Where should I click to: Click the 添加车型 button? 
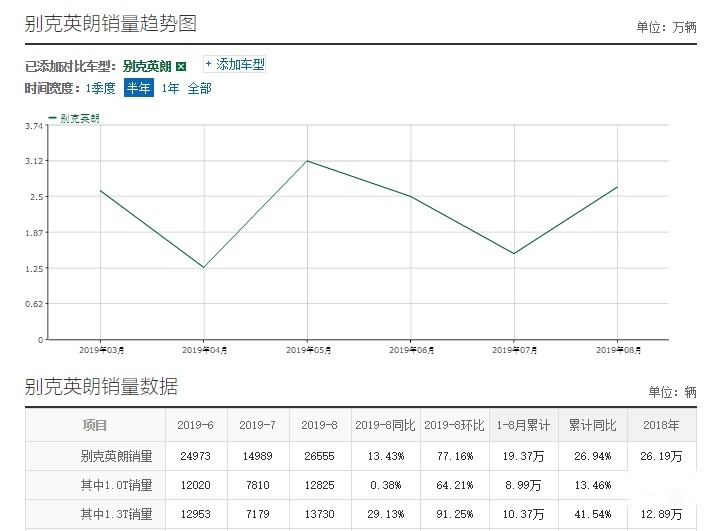pyautogui.click(x=234, y=64)
